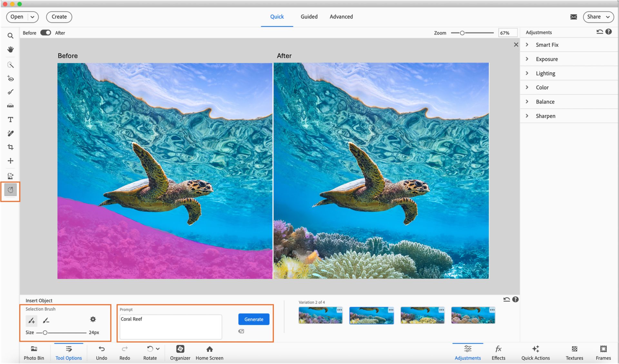The image size is (619, 364).
Task: Click the brush Size slider handle
Action: tap(45, 332)
